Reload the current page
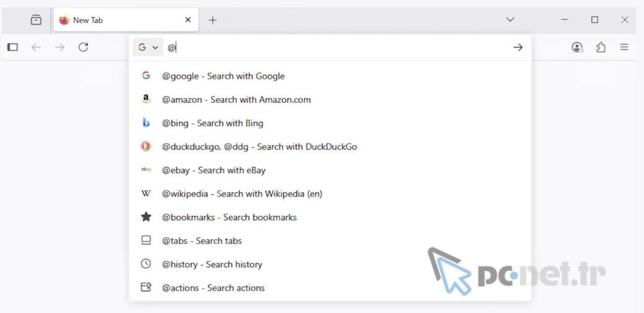The image size is (644, 313). [x=84, y=47]
